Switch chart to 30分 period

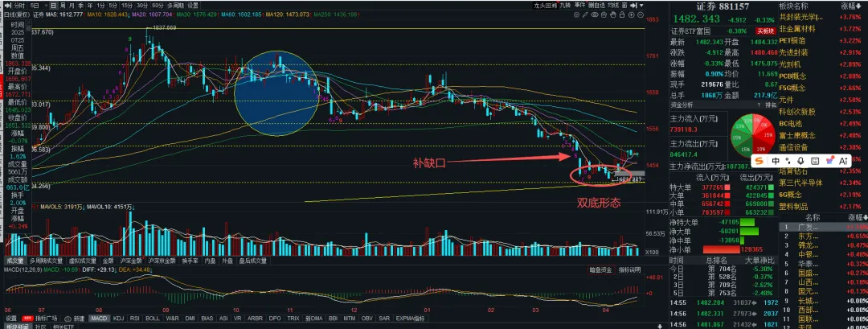[142, 6]
